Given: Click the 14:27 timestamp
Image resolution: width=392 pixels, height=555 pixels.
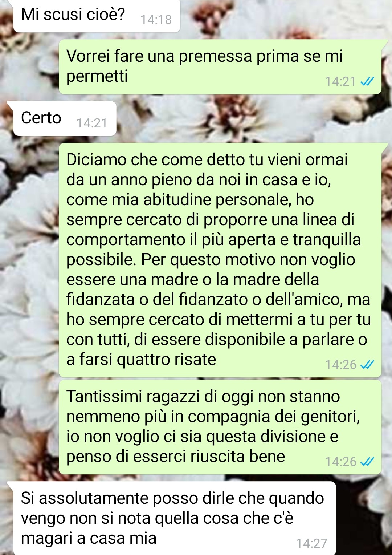Looking at the screenshot, I should 311,543.
